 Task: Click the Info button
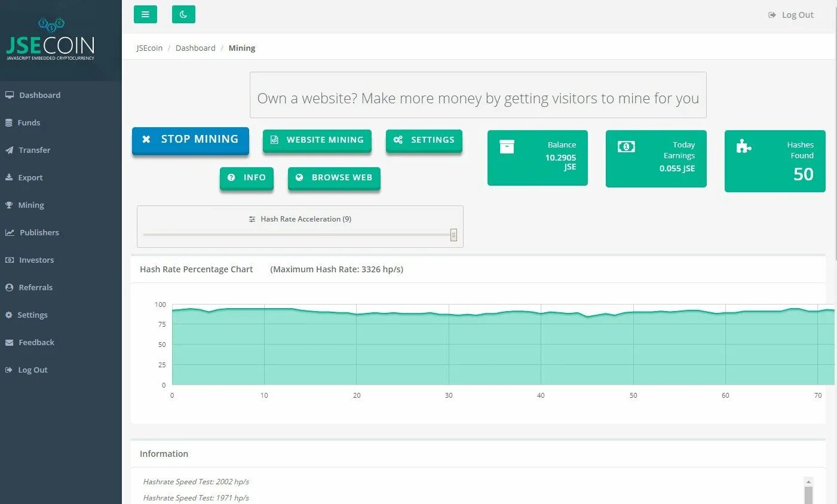pos(247,178)
